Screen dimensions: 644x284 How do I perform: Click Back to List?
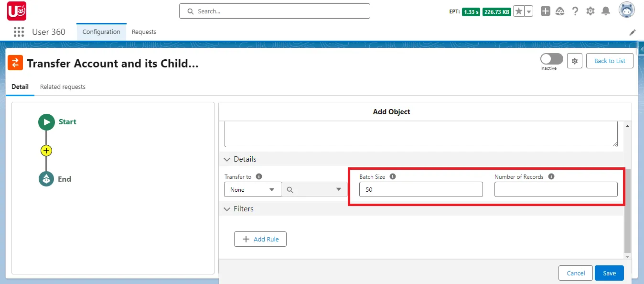click(610, 61)
